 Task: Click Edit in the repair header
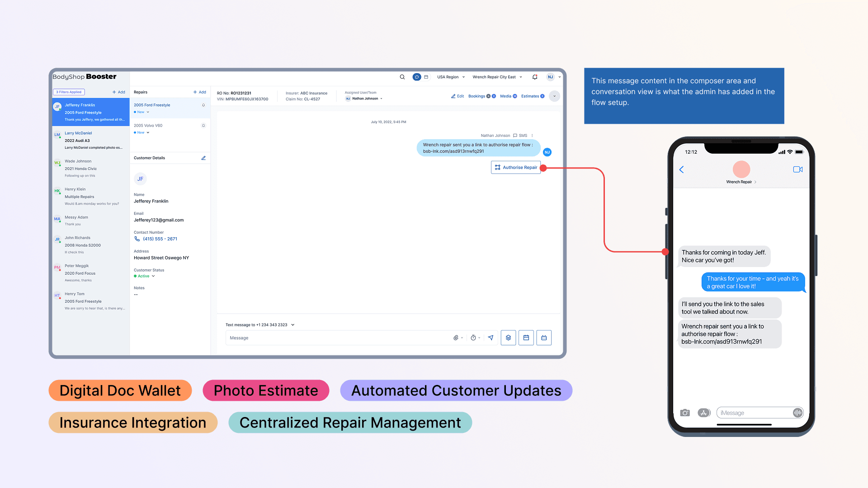click(x=458, y=96)
